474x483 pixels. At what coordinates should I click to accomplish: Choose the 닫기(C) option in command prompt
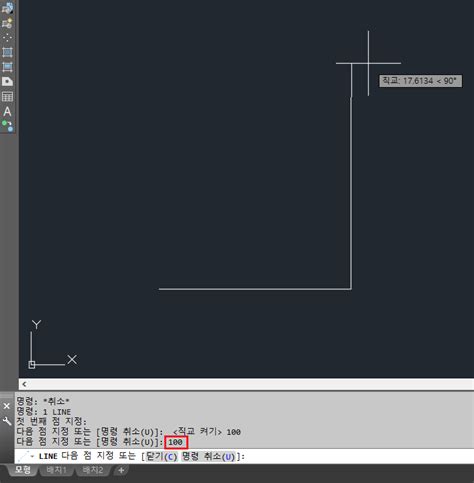pyautogui.click(x=162, y=456)
